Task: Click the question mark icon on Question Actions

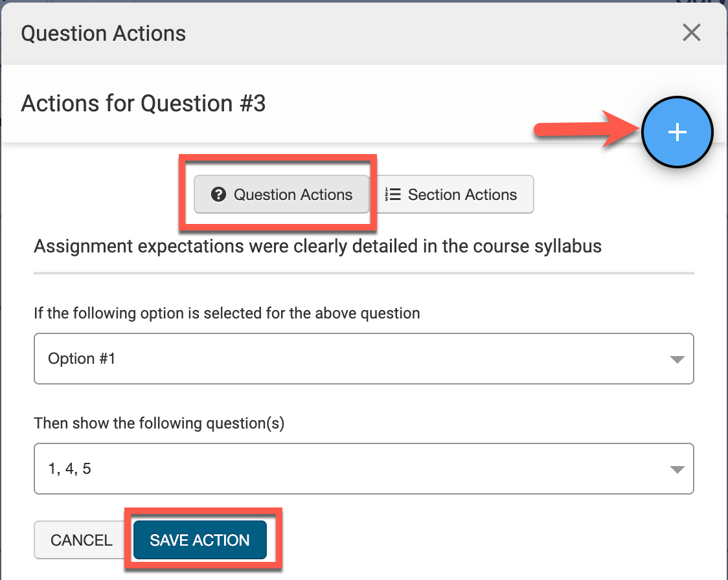Action: tap(219, 194)
